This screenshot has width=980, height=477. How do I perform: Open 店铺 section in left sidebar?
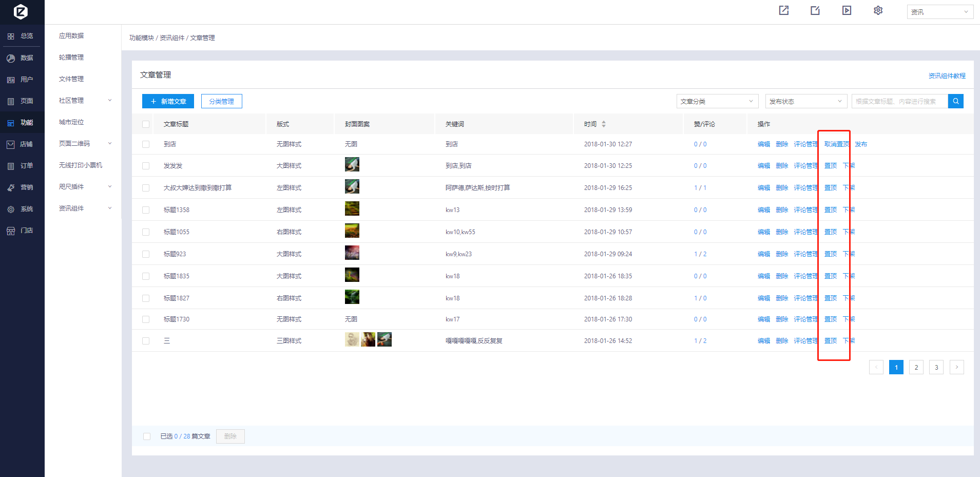(22, 144)
